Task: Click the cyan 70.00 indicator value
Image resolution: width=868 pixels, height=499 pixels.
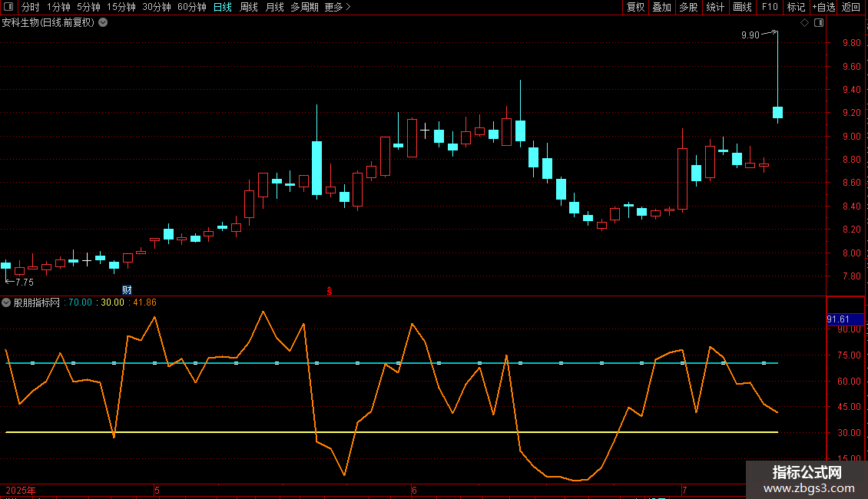Action: (x=80, y=302)
